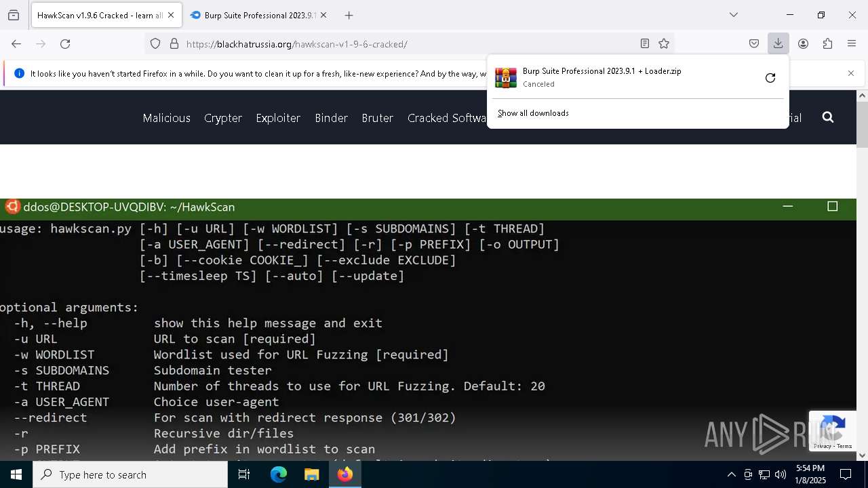Launch Microsoft Edge from taskbar
Image resolution: width=868 pixels, height=488 pixels.
click(279, 474)
